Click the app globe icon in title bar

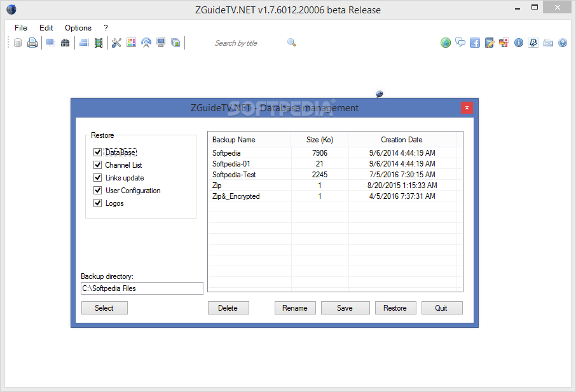coord(11,9)
